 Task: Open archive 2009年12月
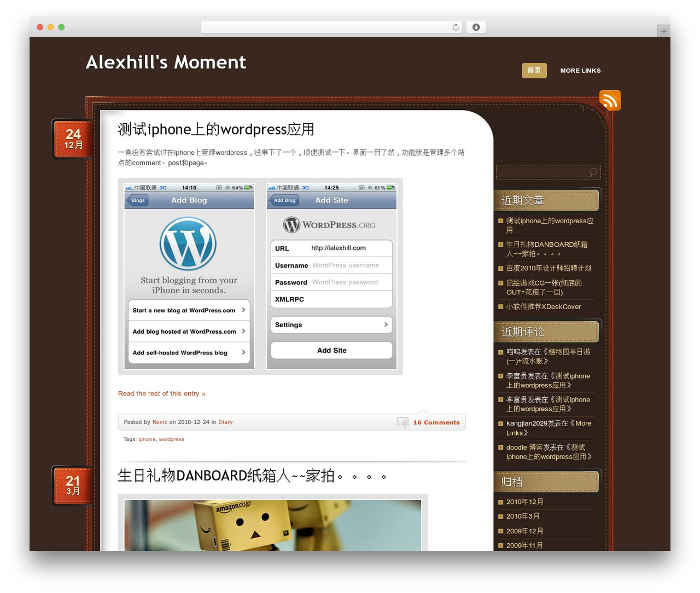coord(524,531)
